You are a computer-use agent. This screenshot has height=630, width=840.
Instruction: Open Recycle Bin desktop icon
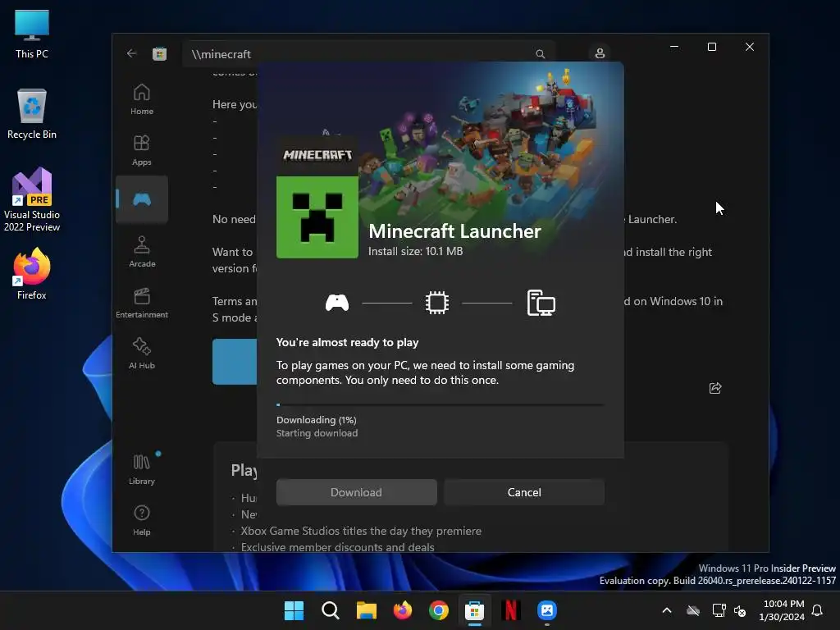tap(32, 114)
